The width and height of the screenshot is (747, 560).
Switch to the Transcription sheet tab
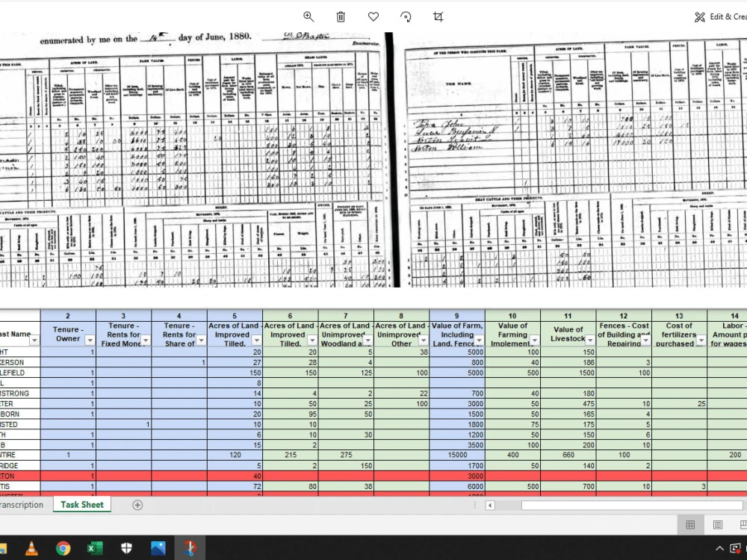(x=21, y=505)
